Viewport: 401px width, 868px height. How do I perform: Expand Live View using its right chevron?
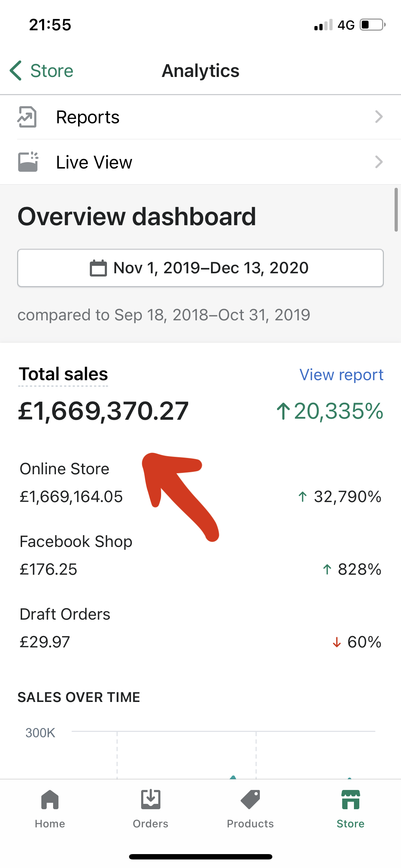coord(379,162)
